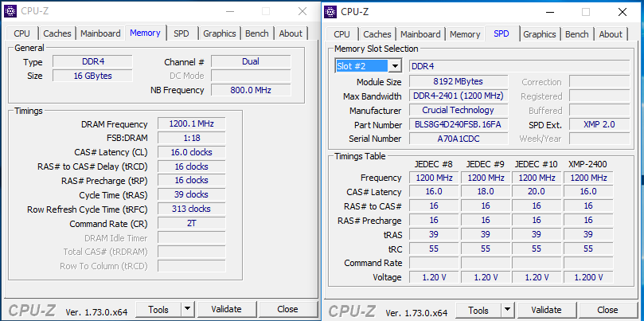
Task: Click serial number A70A1CDC field
Action: [459, 139]
